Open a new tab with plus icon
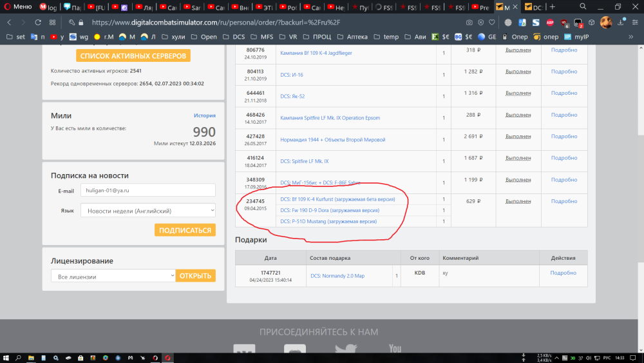The width and height of the screenshot is (644, 363). coord(553,6)
